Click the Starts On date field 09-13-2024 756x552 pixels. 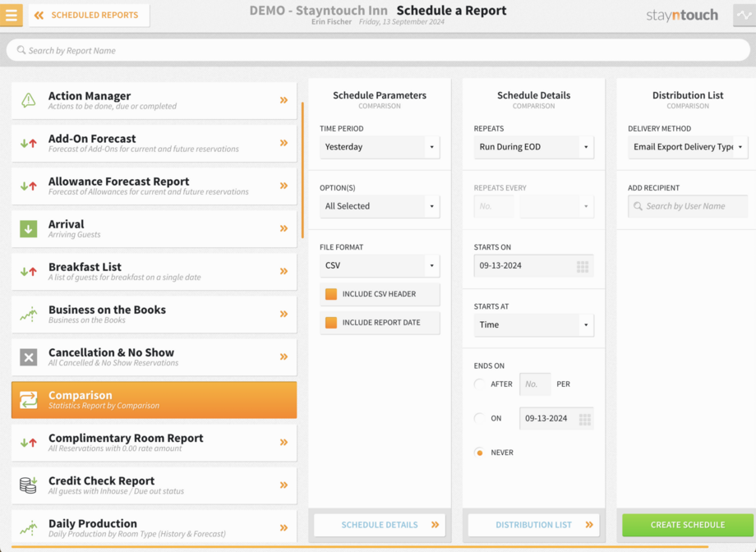click(534, 265)
